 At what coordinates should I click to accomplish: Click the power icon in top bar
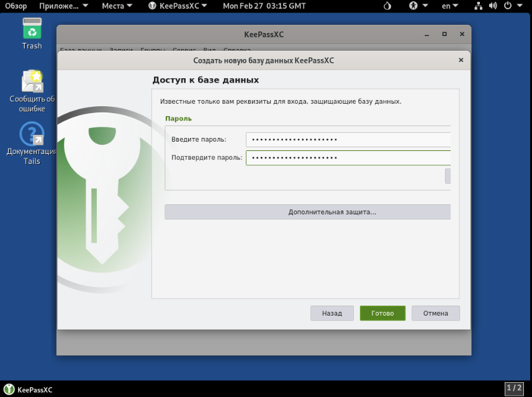[508, 6]
